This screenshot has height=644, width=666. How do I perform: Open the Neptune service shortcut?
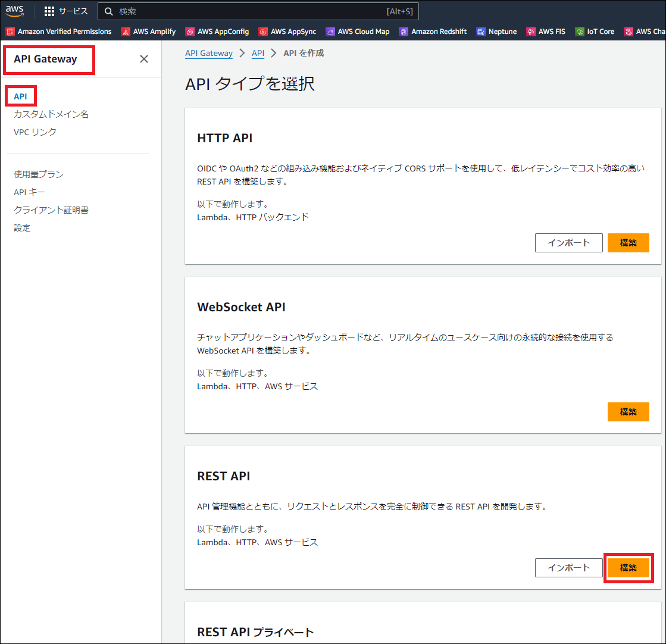[x=497, y=32]
